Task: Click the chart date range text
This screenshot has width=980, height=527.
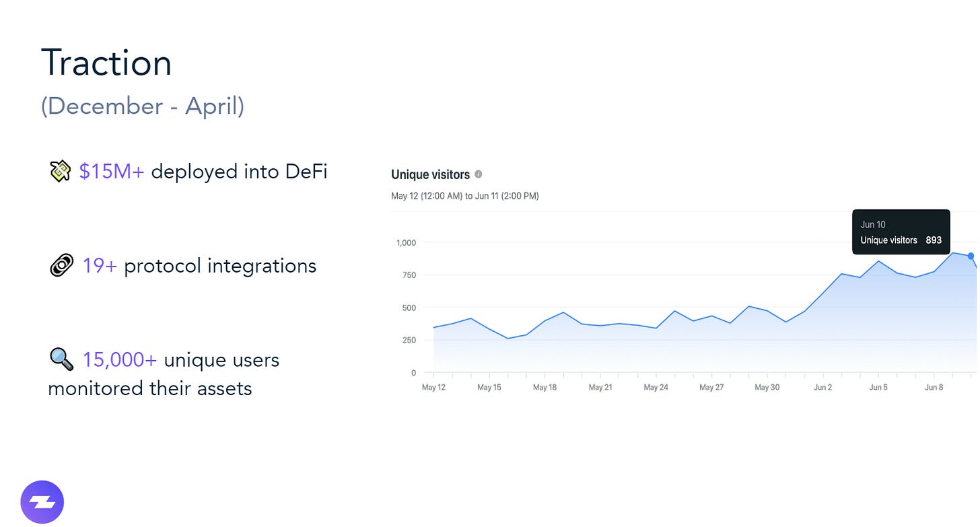Action: 464,197
